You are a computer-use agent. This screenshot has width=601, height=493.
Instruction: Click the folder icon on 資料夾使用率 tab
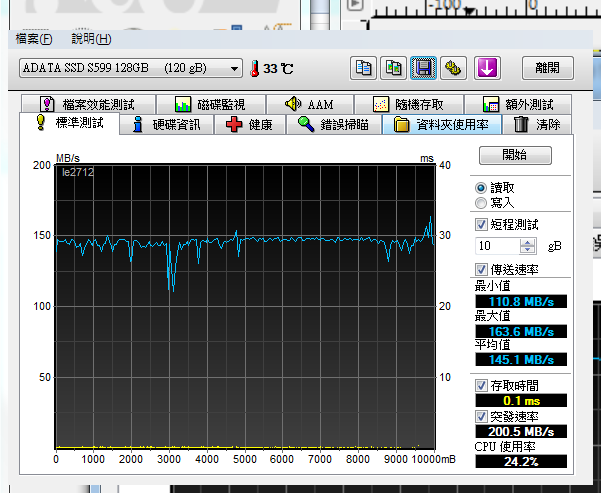401,125
